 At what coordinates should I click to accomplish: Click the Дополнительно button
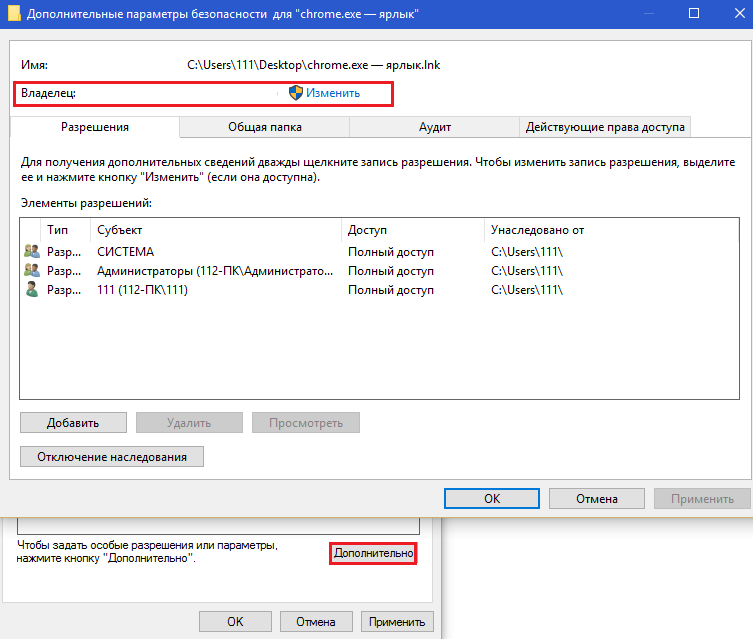coord(373,553)
